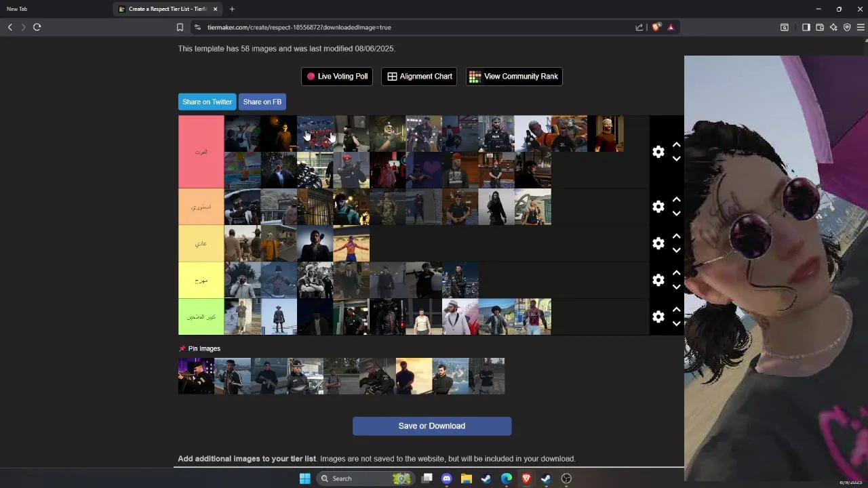The height and width of the screenshot is (488, 868).
Task: Click the Save or Download button
Action: pos(432,426)
